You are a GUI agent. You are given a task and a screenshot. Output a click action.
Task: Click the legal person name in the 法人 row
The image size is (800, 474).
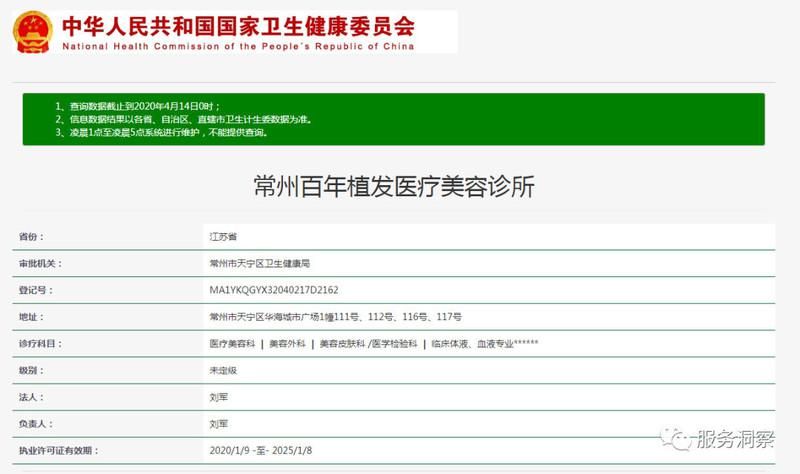pos(218,397)
